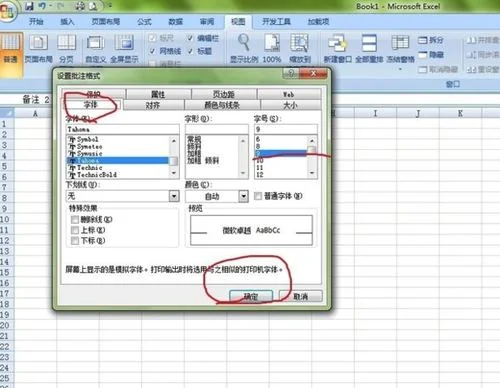500x388 pixels.
Task: Select font size 11 in the list
Action: (281, 168)
